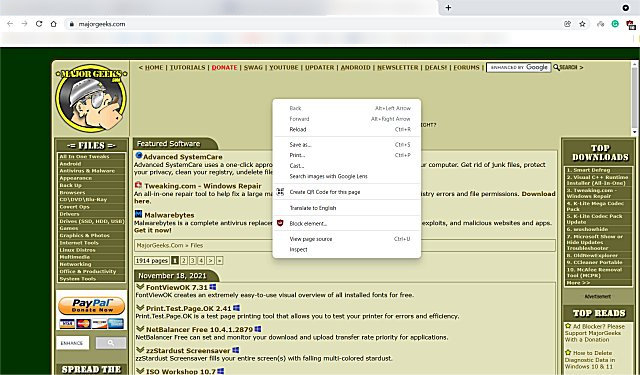Click the arrow icon before Print.Test.Page.OK
Screen dimensions: 640x375
pos(140,308)
